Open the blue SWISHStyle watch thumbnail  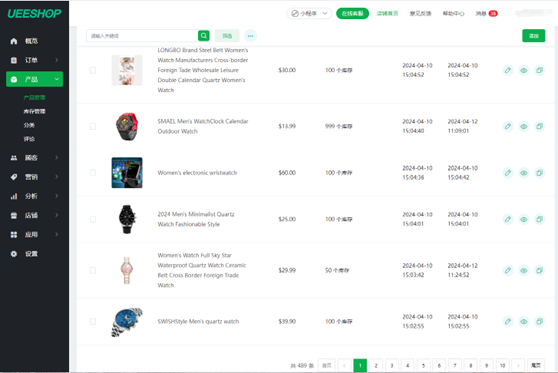[127, 322]
